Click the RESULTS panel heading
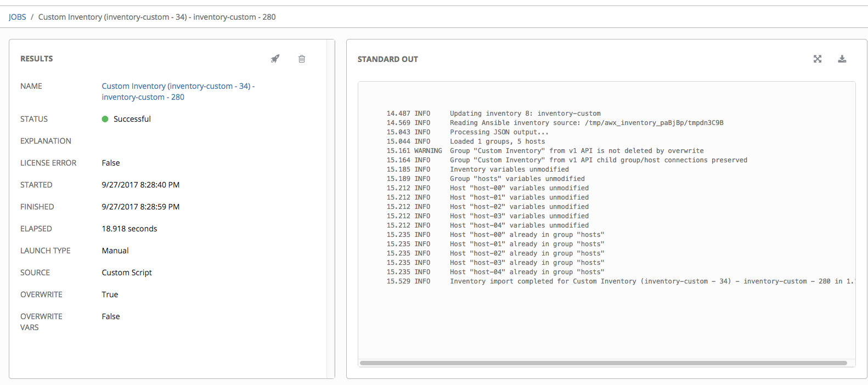Viewport: 868px width, 385px height. (37, 59)
